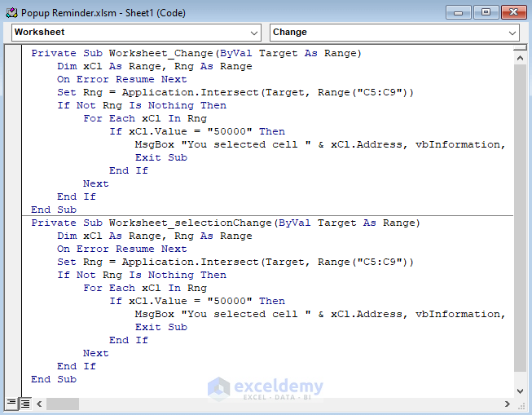Click the second 'Set Rng = Application.Intersect' line
Image resolution: width=532 pixels, height=415 pixels.
[x=235, y=263]
